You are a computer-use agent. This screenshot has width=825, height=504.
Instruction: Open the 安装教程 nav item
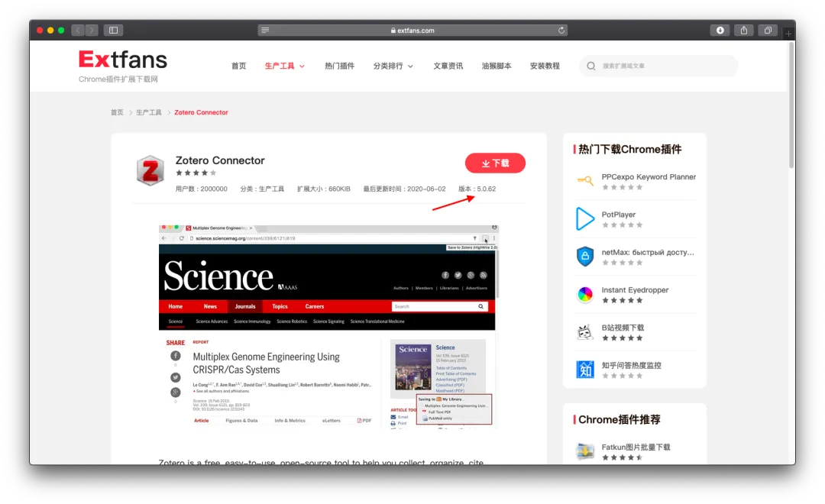pyautogui.click(x=545, y=66)
